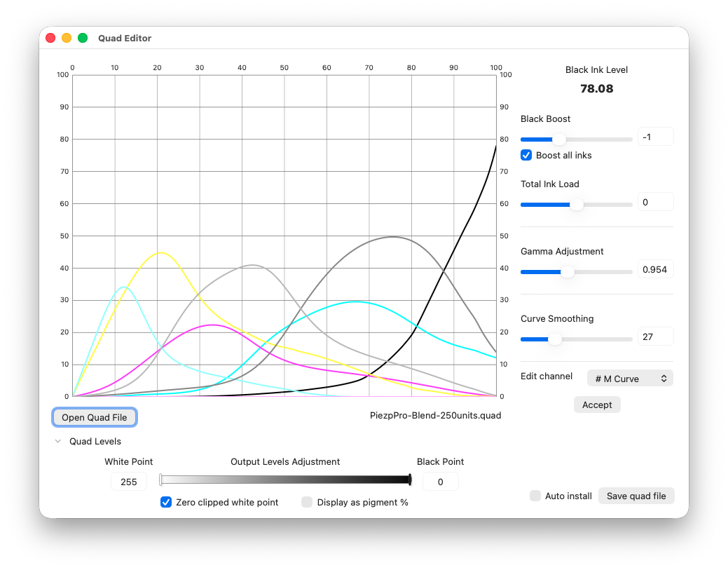Focus the Gamma Adjustment value field
The image size is (728, 570).
pos(655,269)
